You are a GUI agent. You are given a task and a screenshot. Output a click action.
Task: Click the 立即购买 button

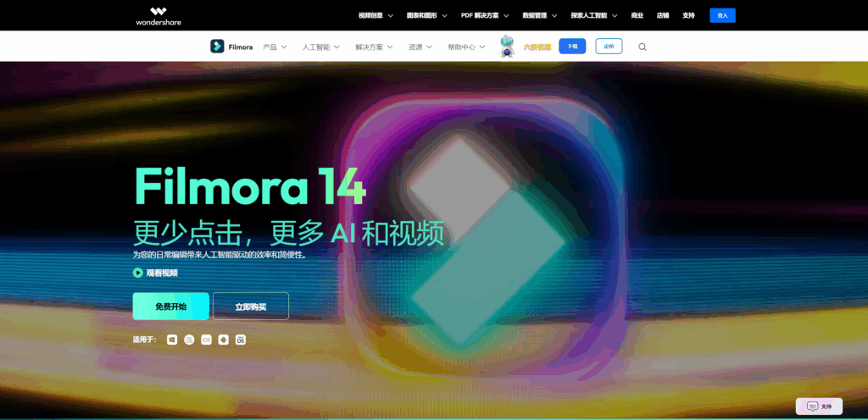pyautogui.click(x=251, y=307)
